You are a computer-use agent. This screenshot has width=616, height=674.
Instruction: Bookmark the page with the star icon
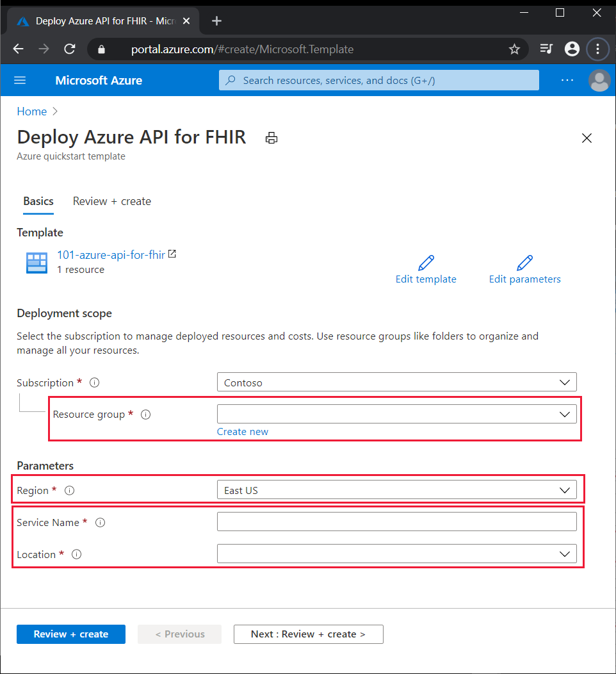point(514,49)
